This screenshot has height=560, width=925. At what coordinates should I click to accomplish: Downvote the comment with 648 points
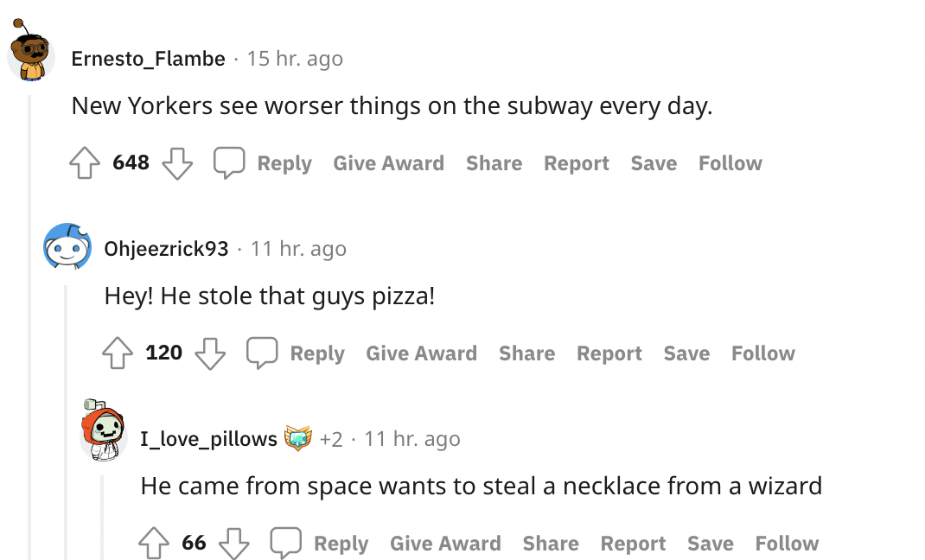click(x=177, y=162)
